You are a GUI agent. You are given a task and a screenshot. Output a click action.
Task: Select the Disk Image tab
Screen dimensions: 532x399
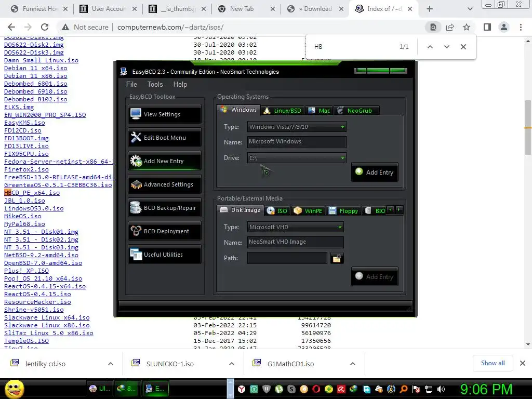click(240, 210)
